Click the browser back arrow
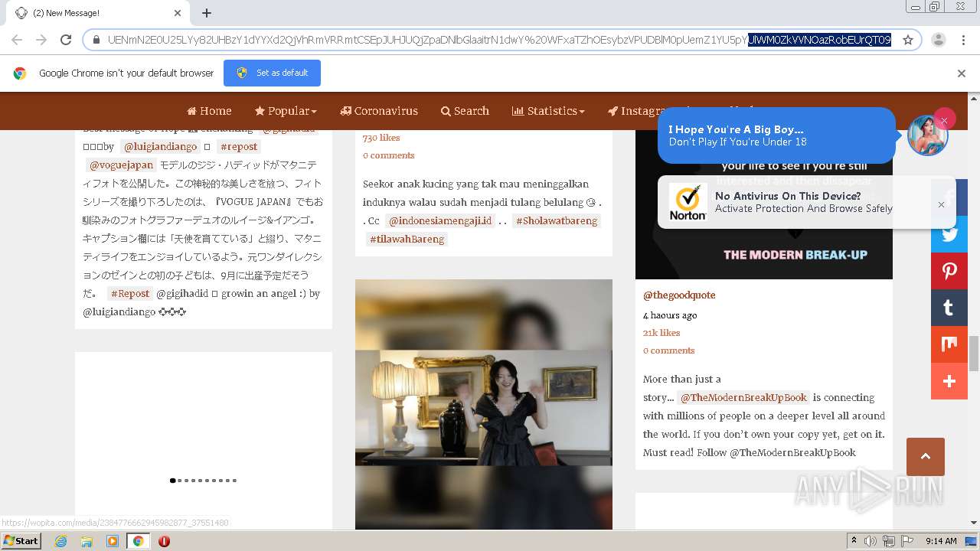 pos(17,40)
